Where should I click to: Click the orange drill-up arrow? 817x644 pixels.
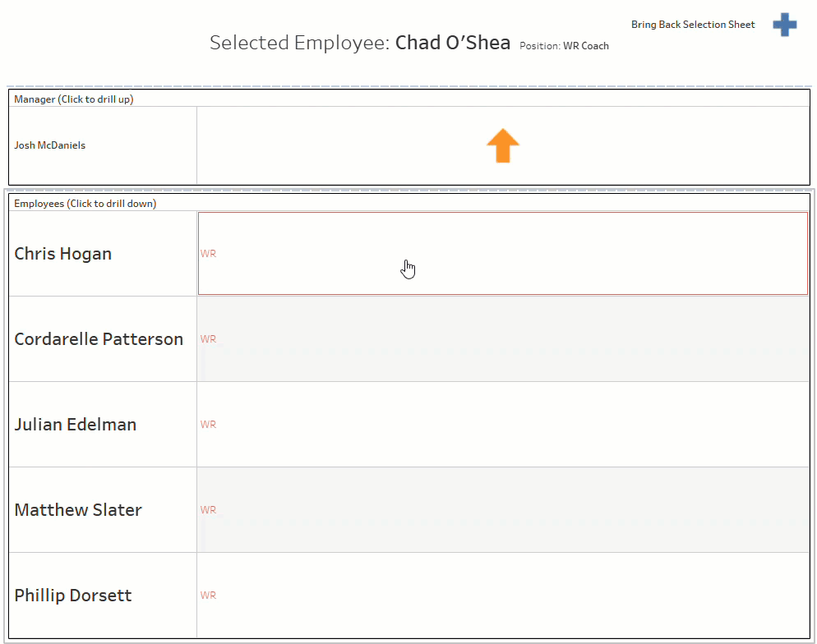pos(502,146)
